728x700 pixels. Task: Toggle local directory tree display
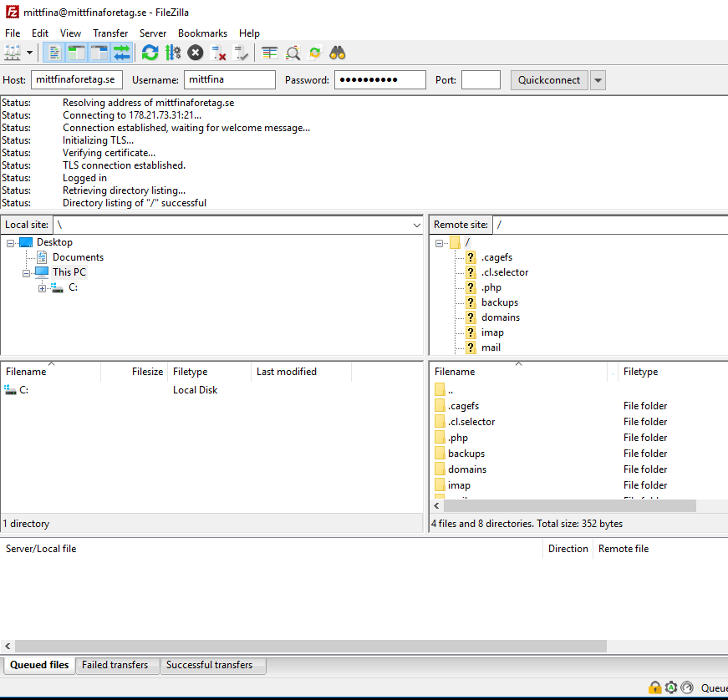pos(76,53)
